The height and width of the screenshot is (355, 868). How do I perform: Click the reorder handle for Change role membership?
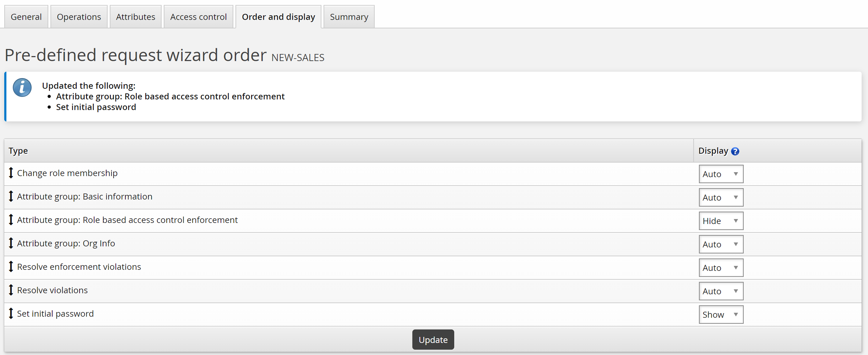[11, 173]
